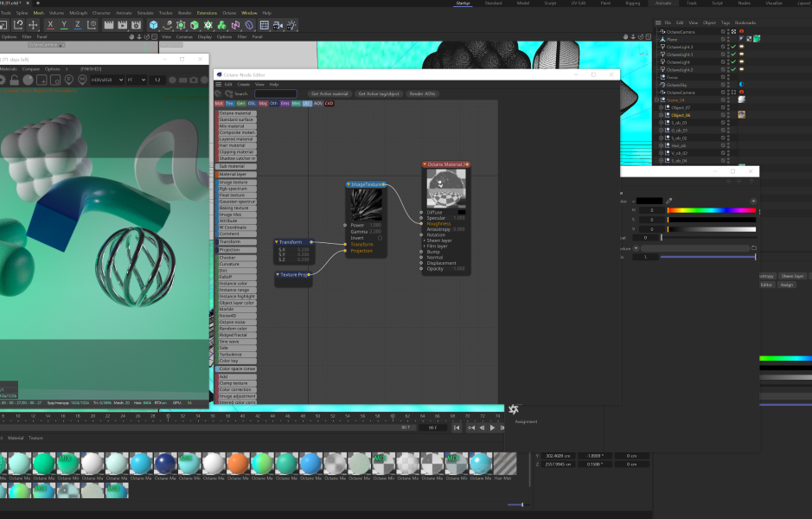Click the Live Viewer focus picker icon
Viewport: 812px width, 519px height.
point(69,80)
